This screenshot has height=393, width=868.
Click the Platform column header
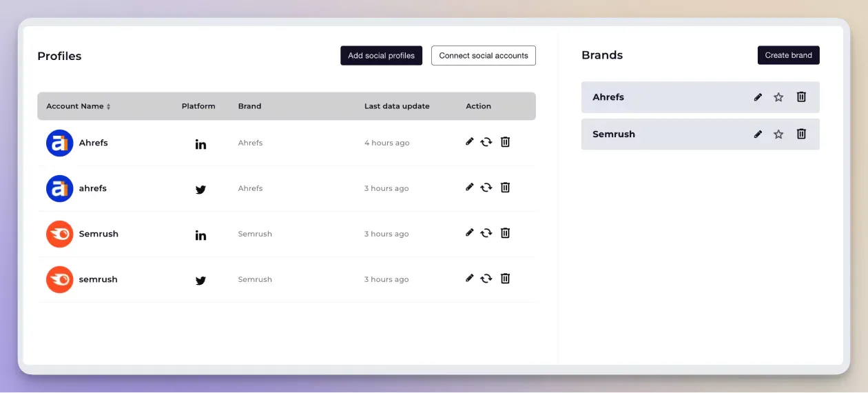pyautogui.click(x=198, y=106)
